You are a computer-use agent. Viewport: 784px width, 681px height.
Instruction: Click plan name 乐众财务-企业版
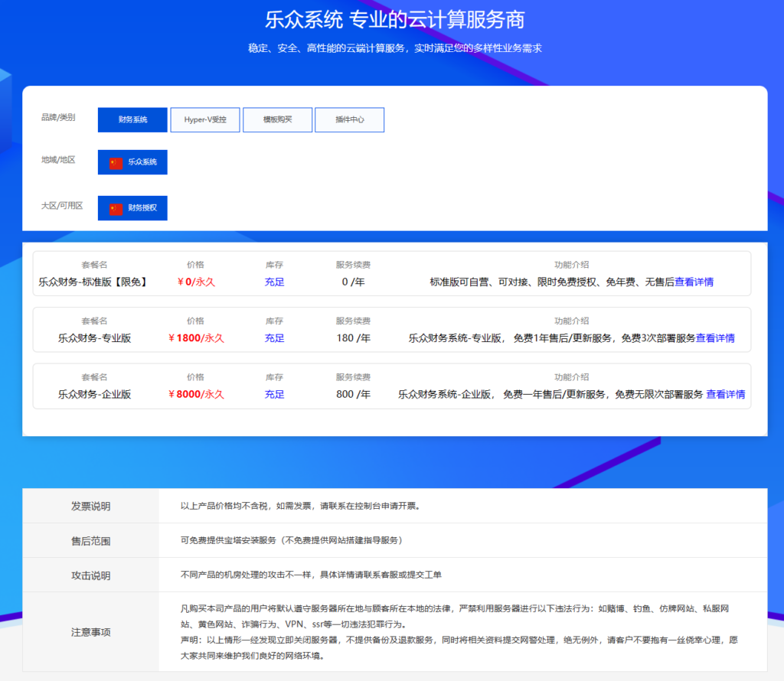pyautogui.click(x=94, y=394)
